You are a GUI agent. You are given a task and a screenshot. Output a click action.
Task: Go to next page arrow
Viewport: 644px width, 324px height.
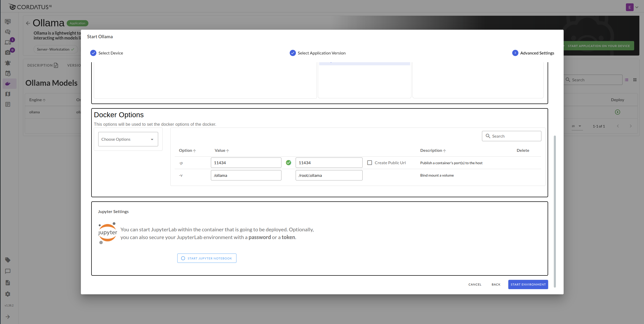point(631,126)
